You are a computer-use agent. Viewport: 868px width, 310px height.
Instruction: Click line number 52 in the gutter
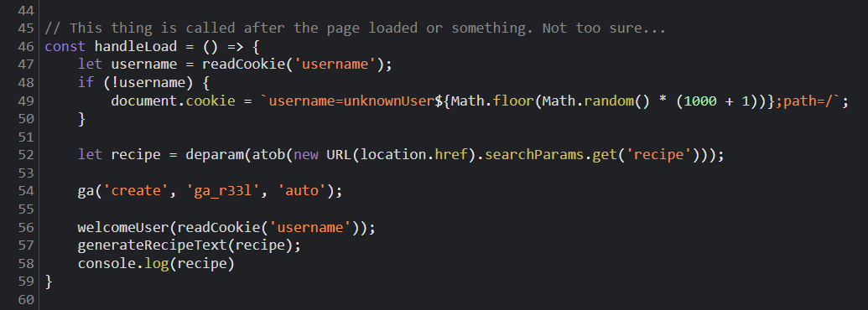pos(25,155)
